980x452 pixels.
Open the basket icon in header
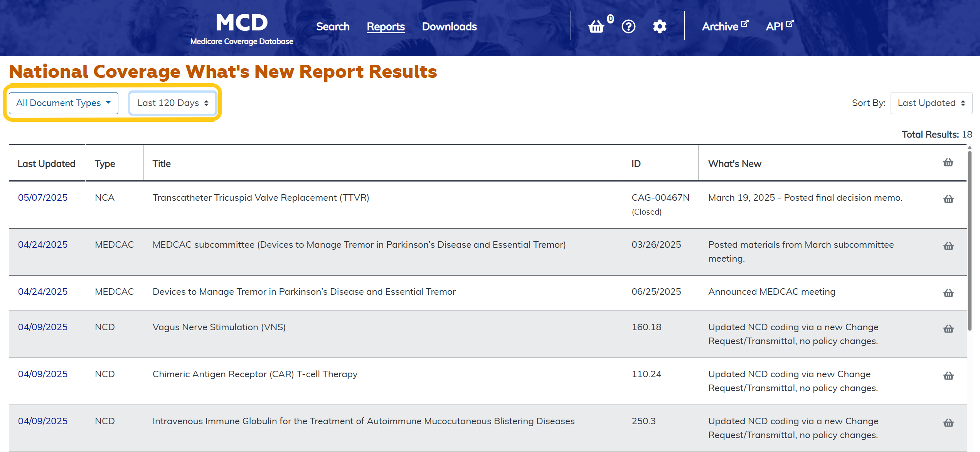pos(596,27)
